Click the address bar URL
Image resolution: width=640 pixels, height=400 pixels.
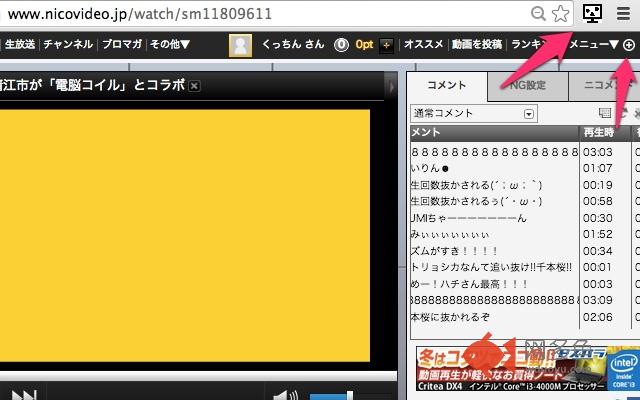(140, 14)
